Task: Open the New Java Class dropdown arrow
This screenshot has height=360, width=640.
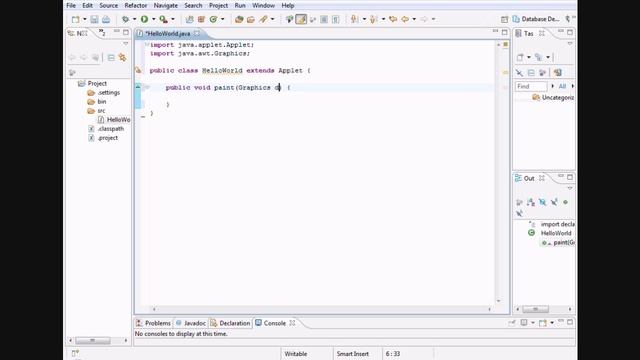Action: (222, 19)
